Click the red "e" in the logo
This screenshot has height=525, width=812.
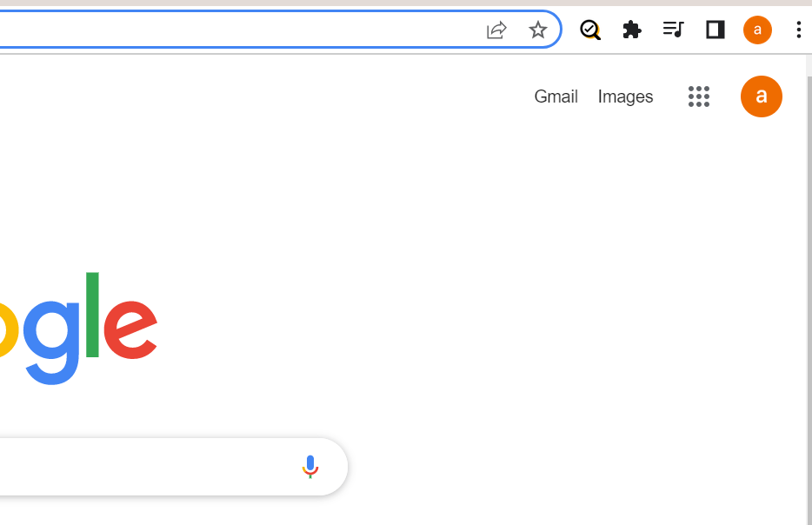(x=130, y=327)
